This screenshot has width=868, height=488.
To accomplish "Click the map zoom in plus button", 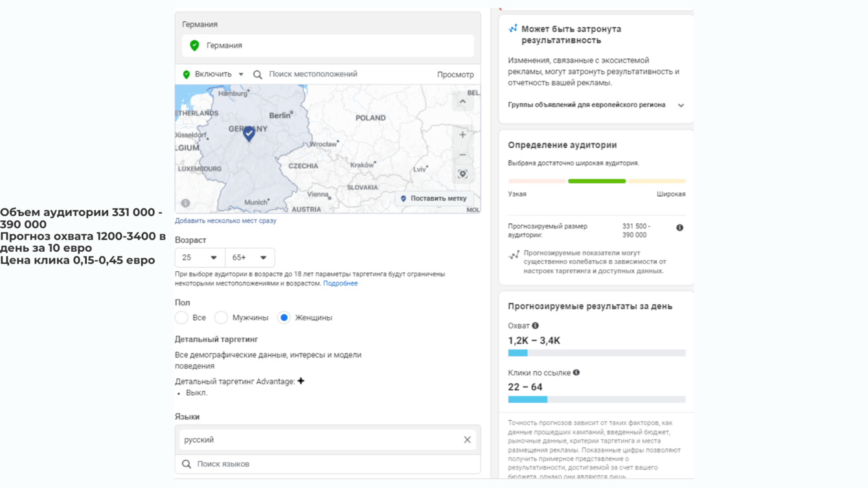I will 463,135.
